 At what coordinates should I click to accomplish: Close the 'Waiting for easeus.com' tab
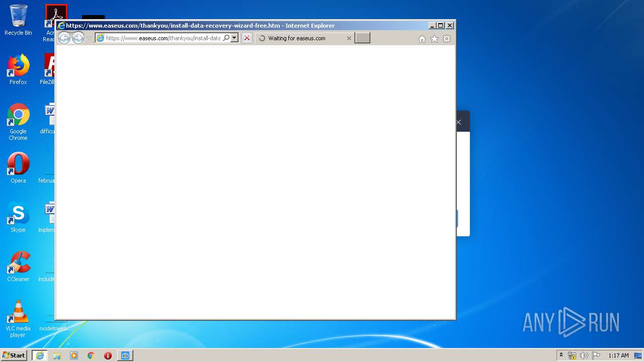pos(349,38)
